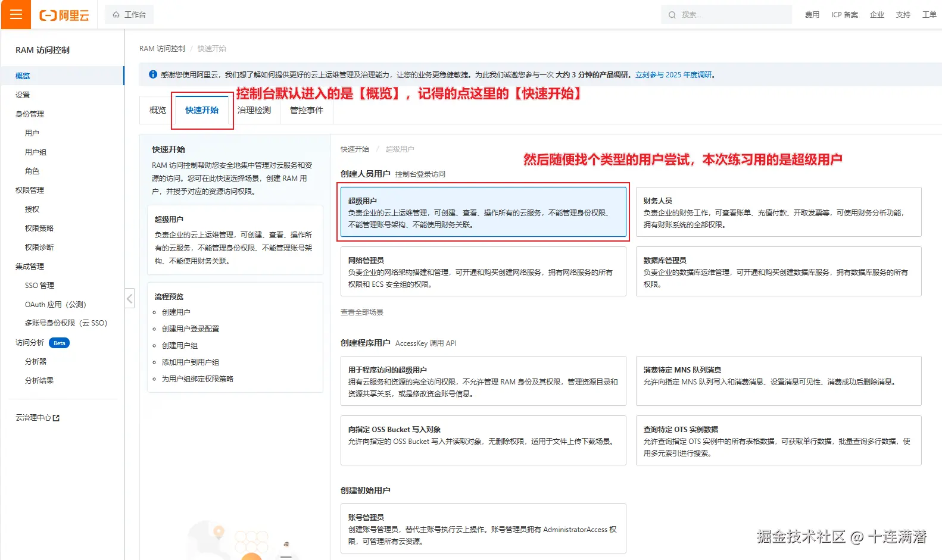Screen dimensions: 942x560
Task: Open the hamburger main menu
Action: [15, 14]
